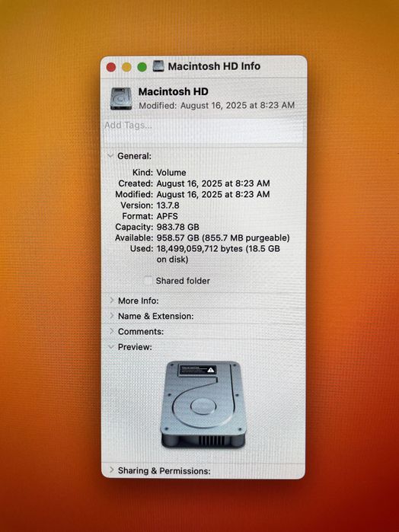Expand the More Info section
Screen dimensions: 399x532
pos(111,301)
